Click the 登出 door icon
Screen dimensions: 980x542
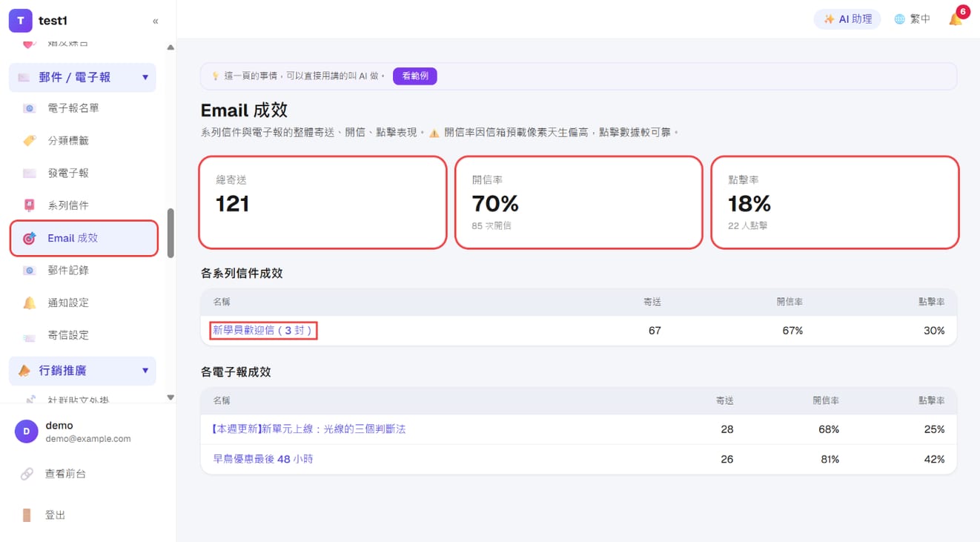[x=27, y=515]
